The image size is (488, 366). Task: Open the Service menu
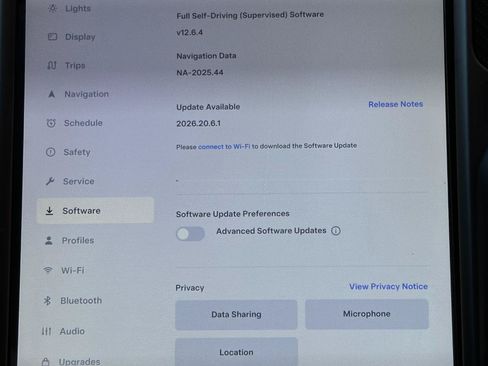point(79,181)
